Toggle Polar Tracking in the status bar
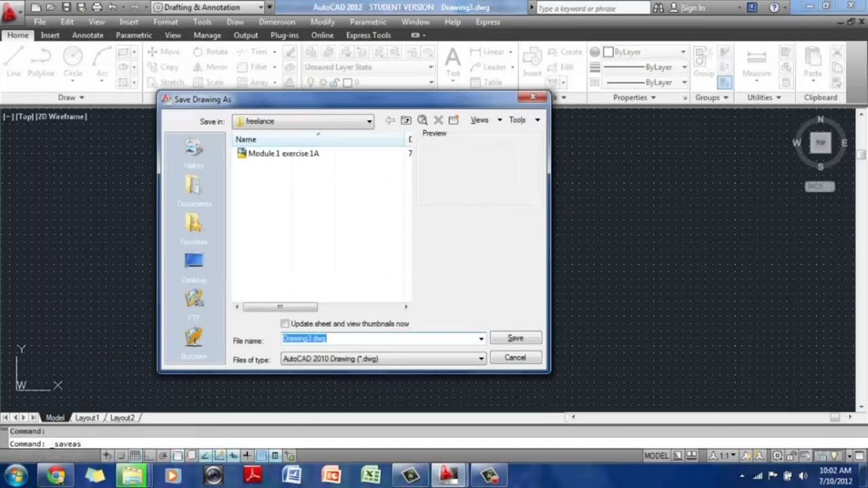Image resolution: width=868 pixels, height=488 pixels. click(x=163, y=455)
